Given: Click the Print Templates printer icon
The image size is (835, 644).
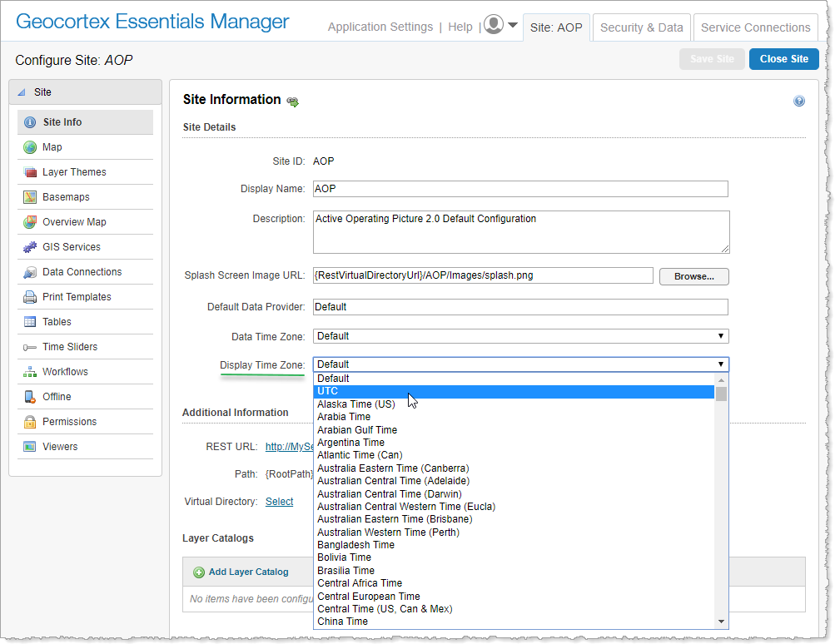Looking at the screenshot, I should point(30,298).
